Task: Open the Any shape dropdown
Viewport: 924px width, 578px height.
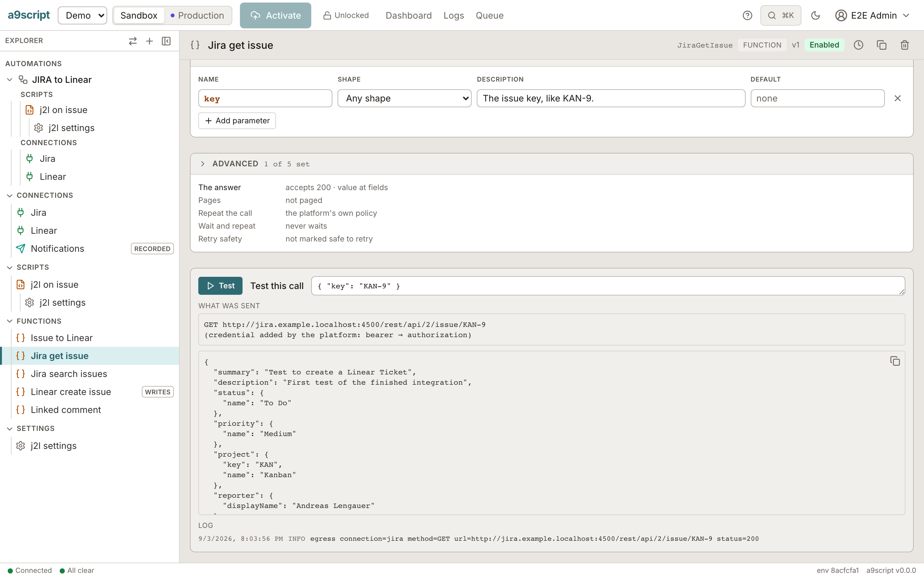Action: coord(404,98)
